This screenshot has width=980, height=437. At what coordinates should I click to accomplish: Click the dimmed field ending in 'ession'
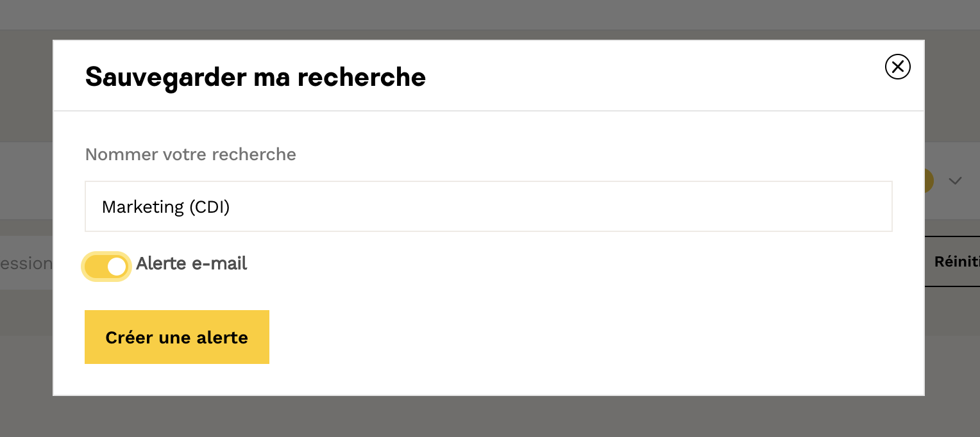(26, 263)
